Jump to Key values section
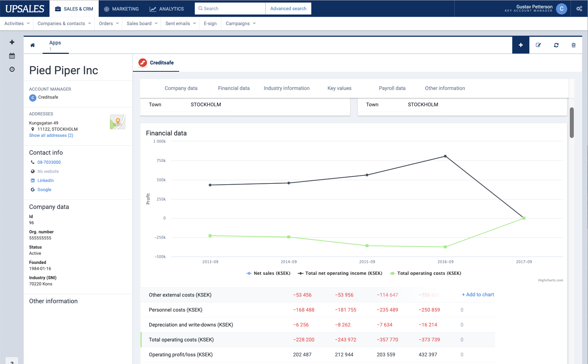The height and width of the screenshot is (364, 588). [x=339, y=88]
